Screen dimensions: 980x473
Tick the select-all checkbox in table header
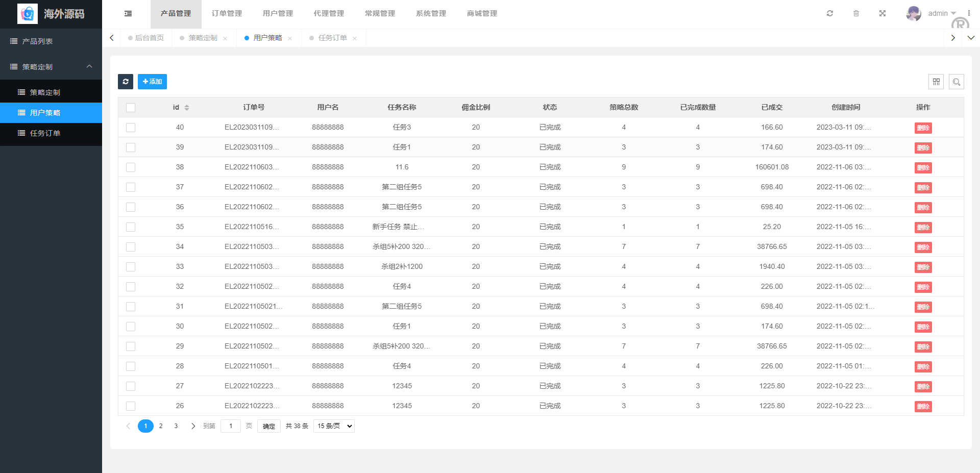(131, 108)
